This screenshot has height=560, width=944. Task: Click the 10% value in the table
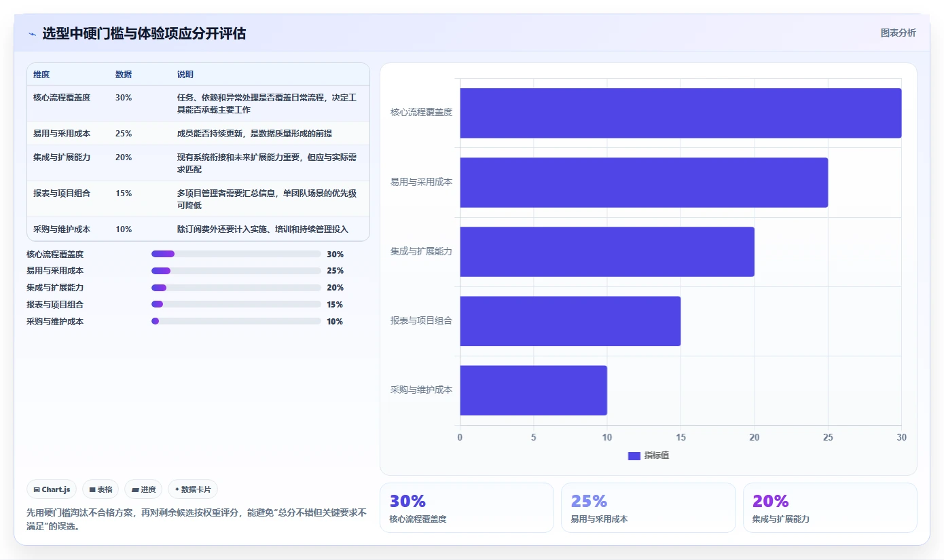pos(124,229)
